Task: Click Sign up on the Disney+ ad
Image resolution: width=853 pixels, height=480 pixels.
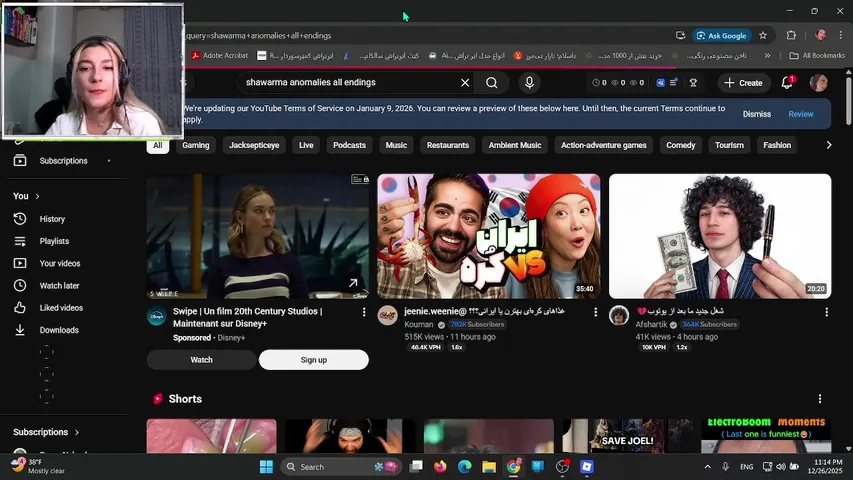Action: pyautogui.click(x=314, y=360)
